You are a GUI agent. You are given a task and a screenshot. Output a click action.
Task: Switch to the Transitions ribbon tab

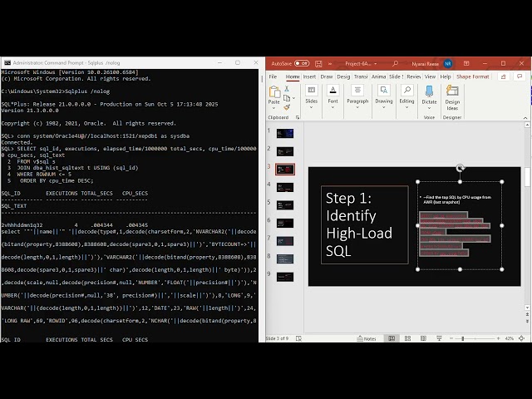coord(361,76)
